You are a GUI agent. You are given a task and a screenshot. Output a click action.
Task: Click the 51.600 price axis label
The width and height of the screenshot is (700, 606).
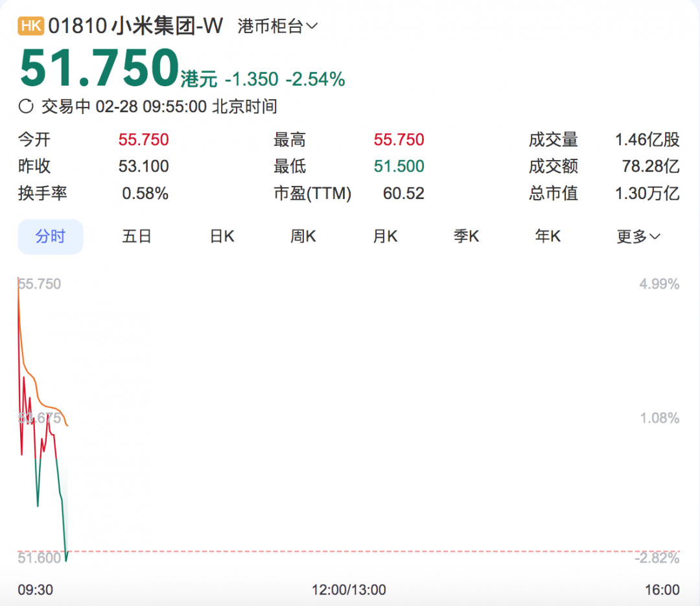tap(40, 558)
